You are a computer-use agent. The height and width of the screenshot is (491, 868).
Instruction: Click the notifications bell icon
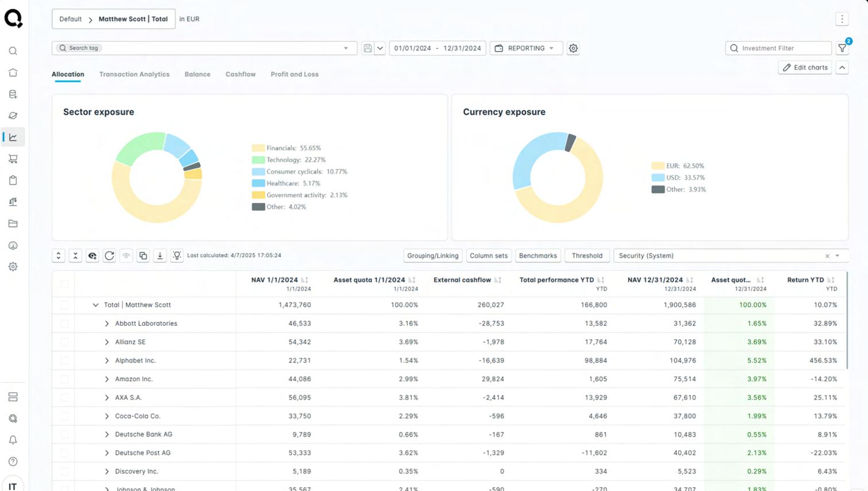click(x=13, y=440)
